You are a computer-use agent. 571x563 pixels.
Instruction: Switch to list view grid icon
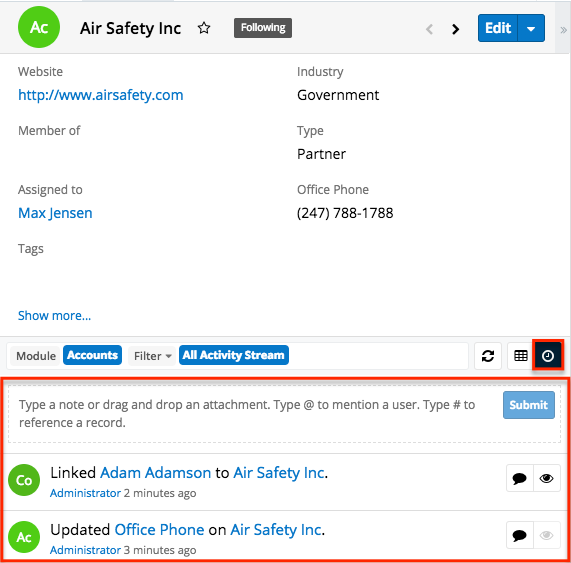[521, 356]
